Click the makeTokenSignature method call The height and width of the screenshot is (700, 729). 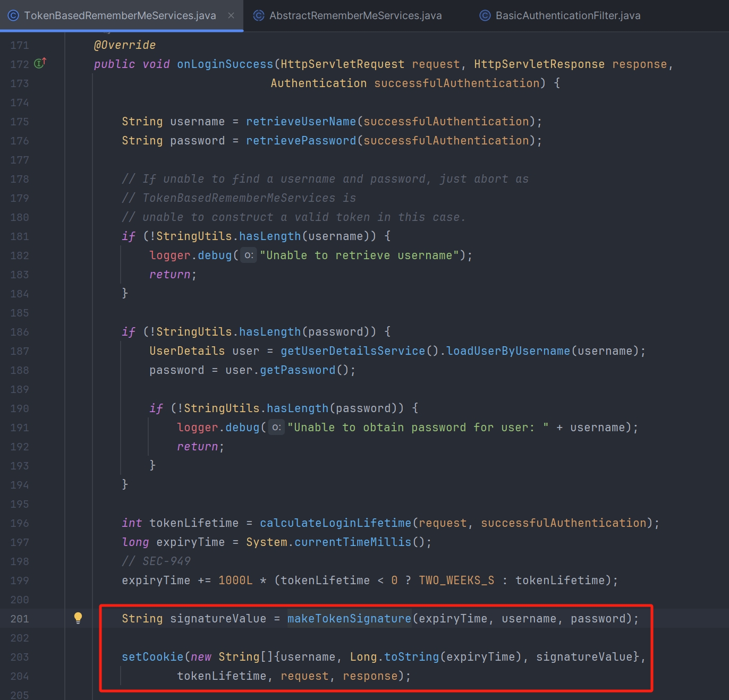click(349, 619)
